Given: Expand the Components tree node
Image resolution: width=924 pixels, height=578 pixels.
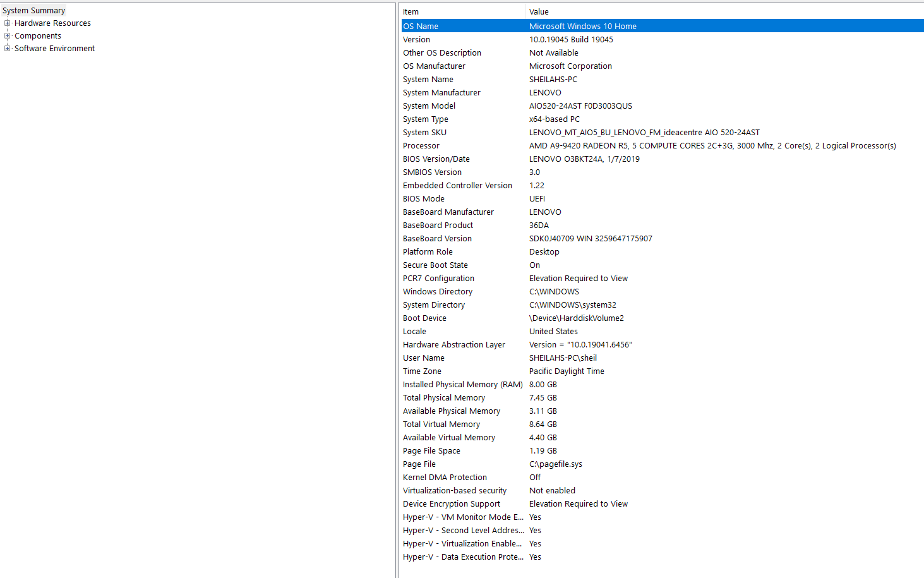Looking at the screenshot, I should [x=7, y=36].
